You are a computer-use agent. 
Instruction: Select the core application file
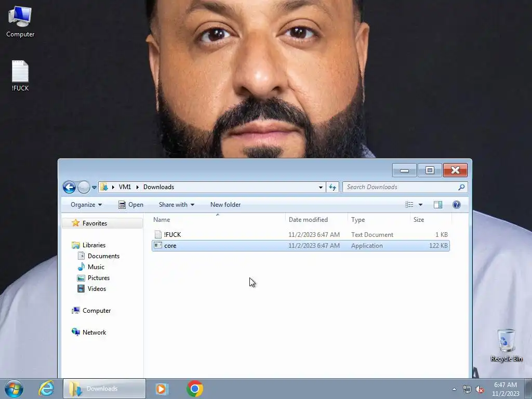(301, 246)
